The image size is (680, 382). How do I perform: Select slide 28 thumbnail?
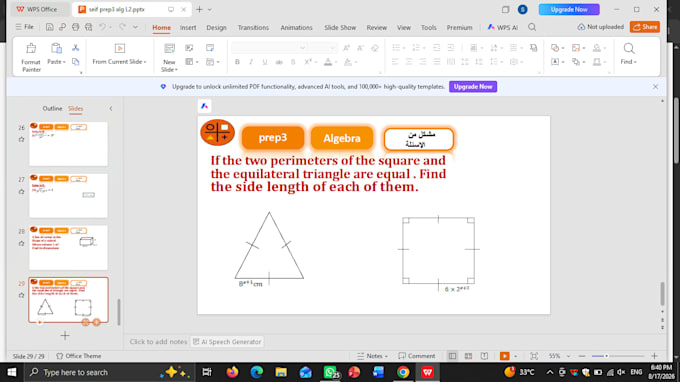69,248
